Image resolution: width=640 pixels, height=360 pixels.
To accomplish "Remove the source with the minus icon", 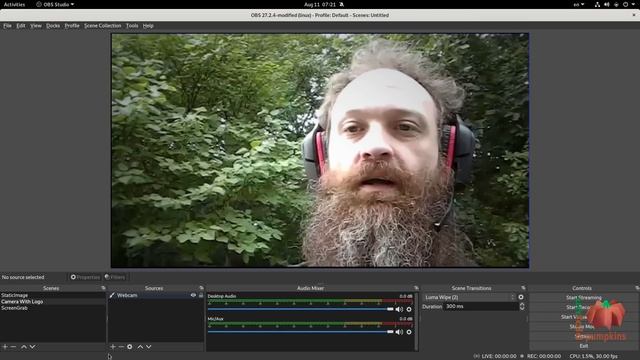I will tap(121, 347).
